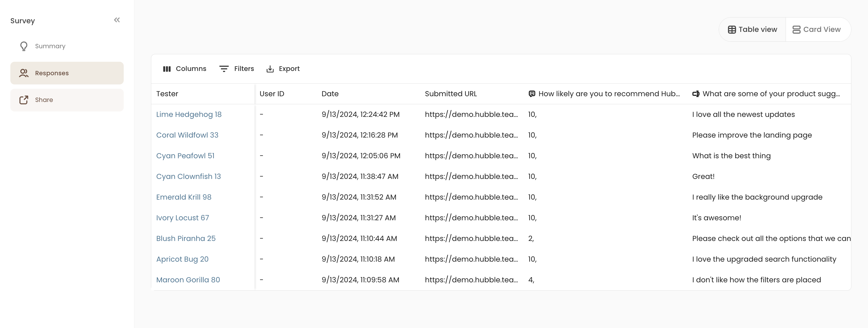This screenshot has width=868, height=328.
Task: Select date 9/13/2024, 12:05:06 PM
Action: click(x=361, y=156)
